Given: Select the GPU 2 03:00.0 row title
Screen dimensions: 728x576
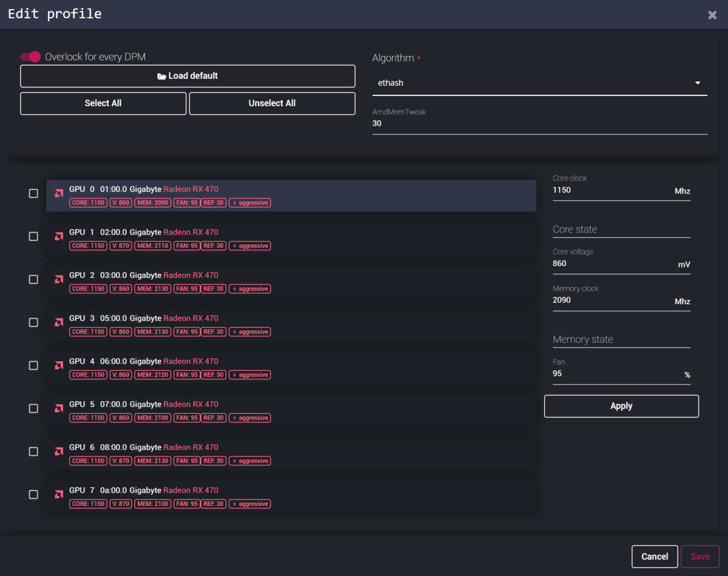Looking at the screenshot, I should [144, 276].
